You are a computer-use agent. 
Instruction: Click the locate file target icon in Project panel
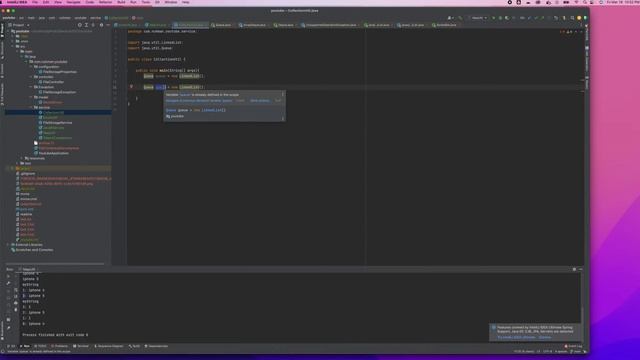[80, 25]
